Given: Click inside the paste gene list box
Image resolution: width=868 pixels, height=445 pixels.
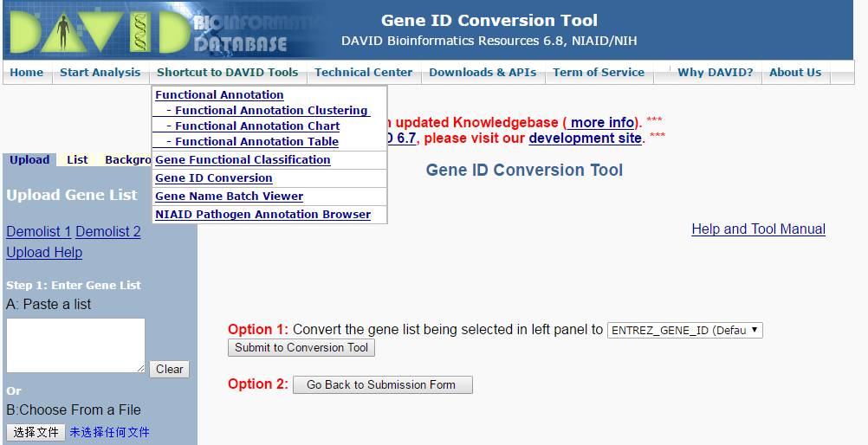Looking at the screenshot, I should pos(75,345).
